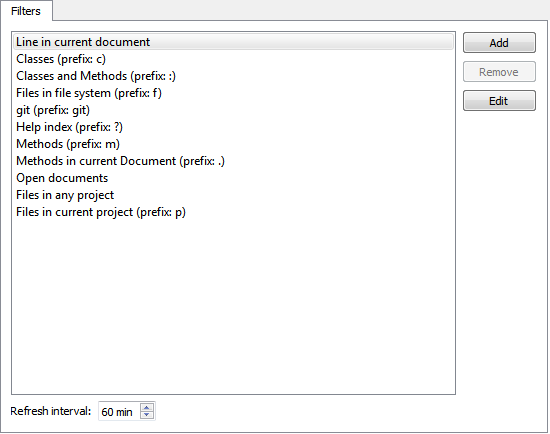Select Open documents filter
This screenshot has width=550, height=434.
coord(233,178)
